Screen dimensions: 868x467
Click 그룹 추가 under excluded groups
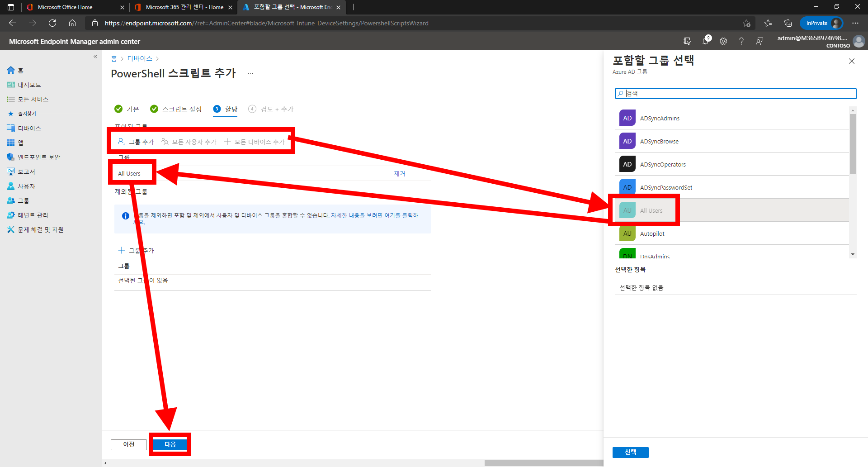136,250
